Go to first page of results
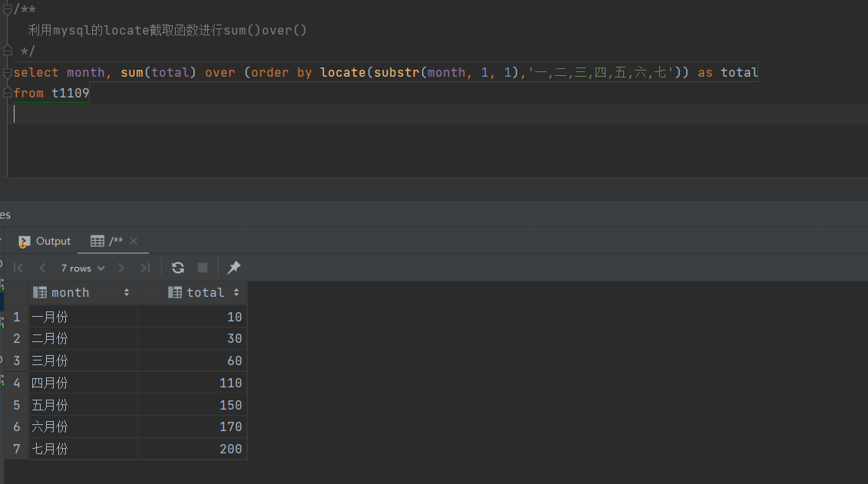Viewport: 868px width, 484px height. pos(18,268)
